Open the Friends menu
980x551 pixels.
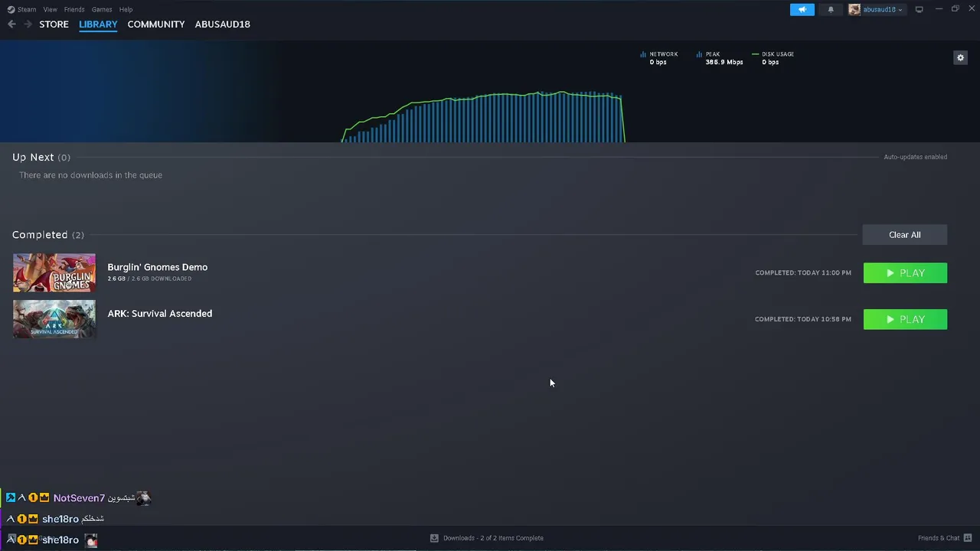pyautogui.click(x=74, y=9)
